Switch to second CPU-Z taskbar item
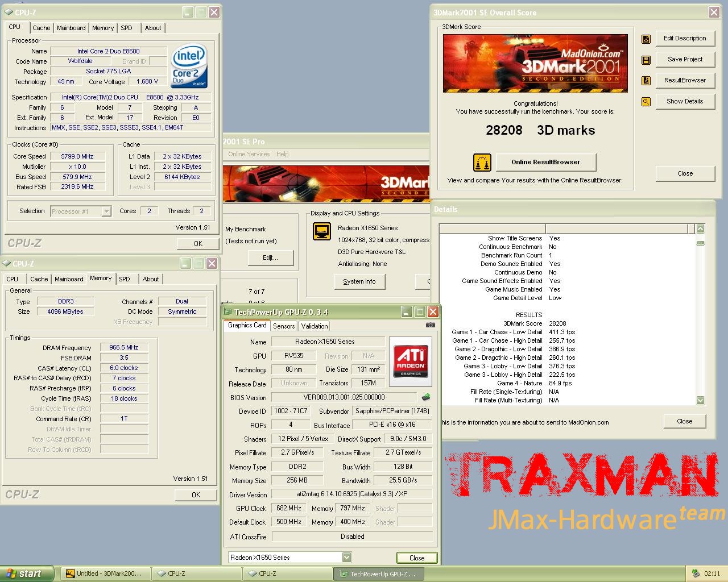Screen dimensions: 728x582 (x=287, y=573)
